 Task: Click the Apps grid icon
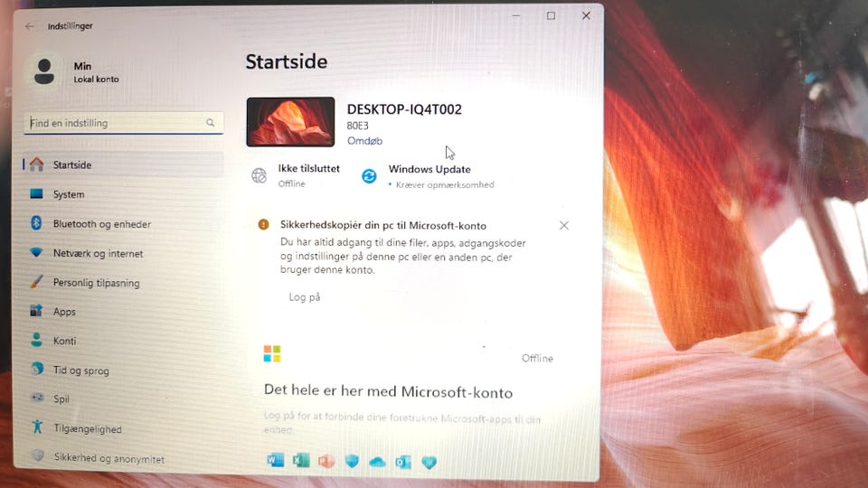tap(36, 310)
